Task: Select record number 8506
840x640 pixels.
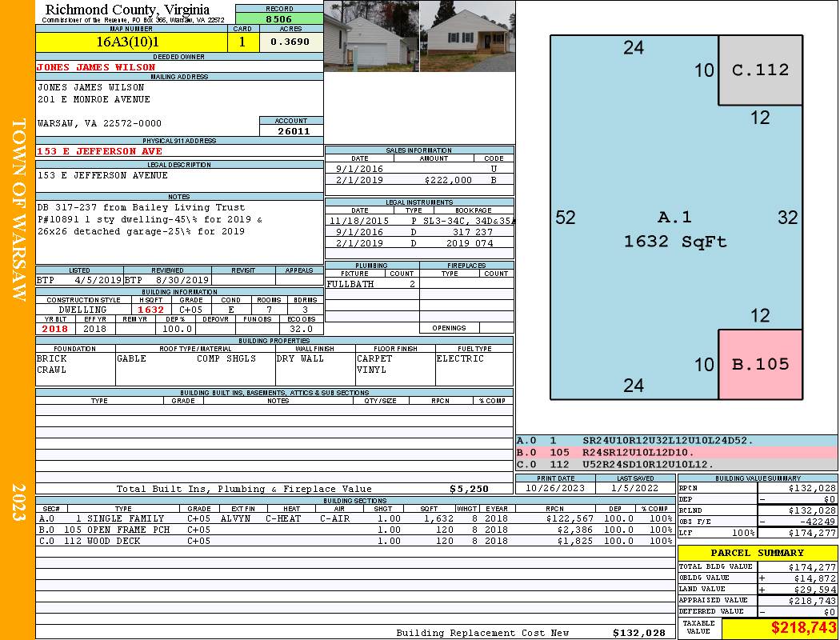Action: [279, 19]
